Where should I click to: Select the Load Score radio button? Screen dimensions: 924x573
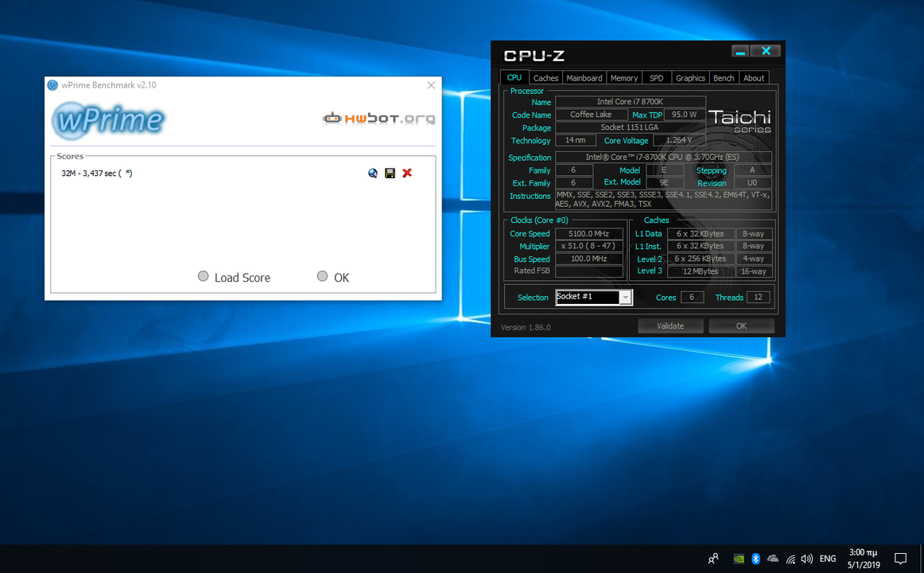pos(204,276)
